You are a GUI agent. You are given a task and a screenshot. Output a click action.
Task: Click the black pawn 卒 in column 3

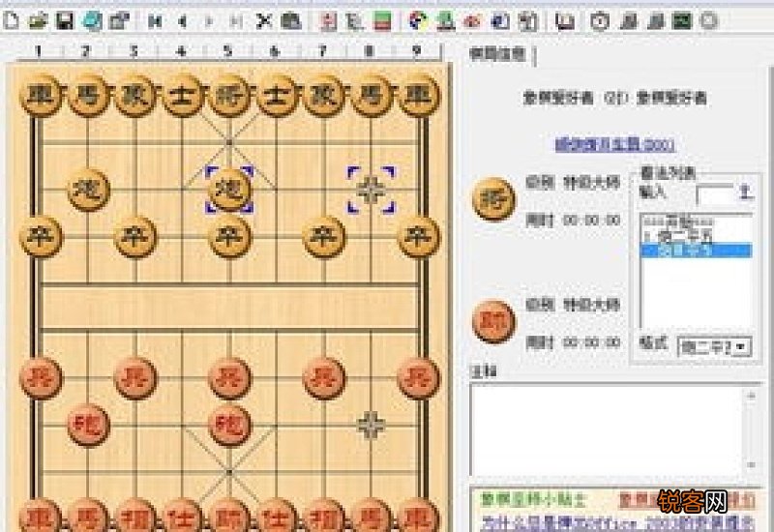click(x=135, y=237)
